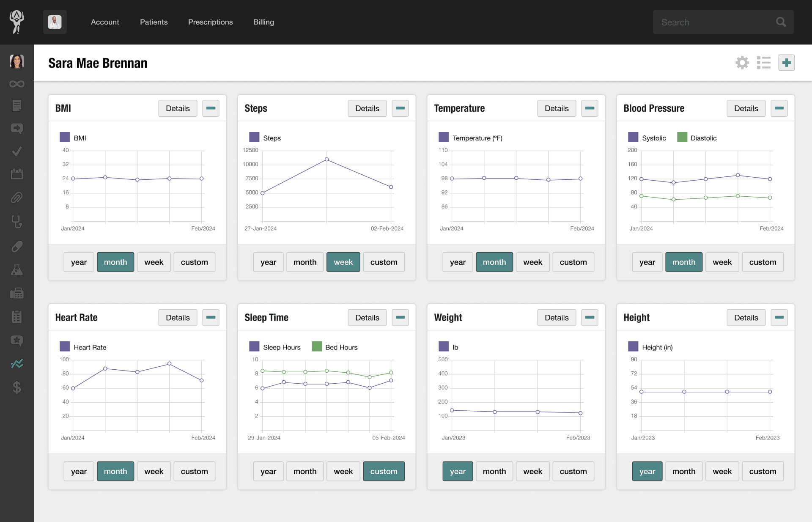Screen dimensions: 812x522
Task: Switch to list view icon
Action: coord(763,63)
